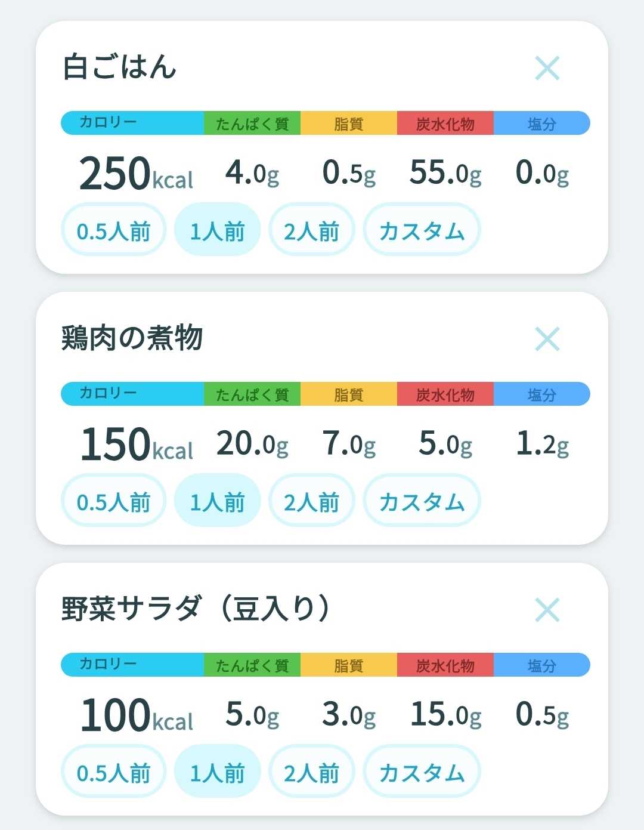Select 1人前 for 野菜サラダ

(x=217, y=772)
